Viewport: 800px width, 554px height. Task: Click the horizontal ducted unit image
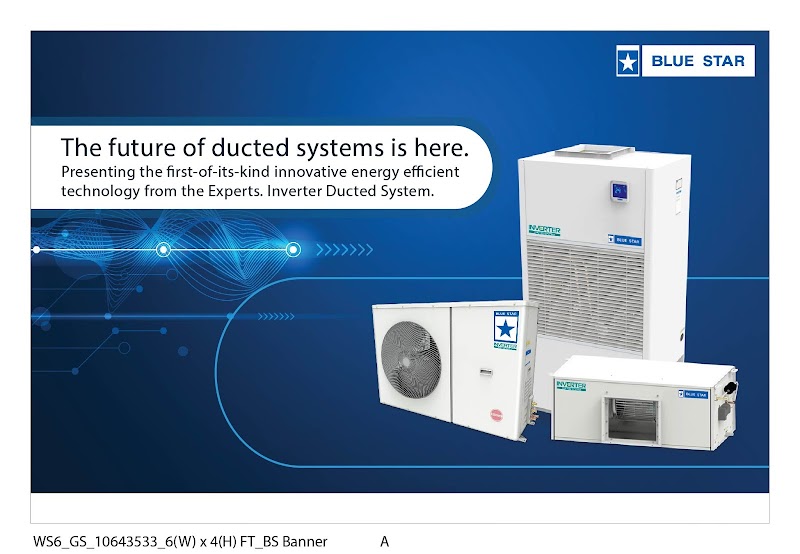[644, 403]
